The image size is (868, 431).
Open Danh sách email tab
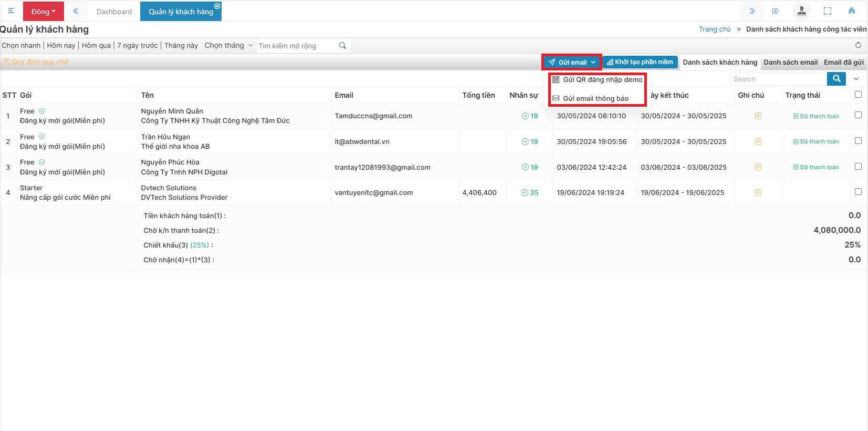(790, 62)
